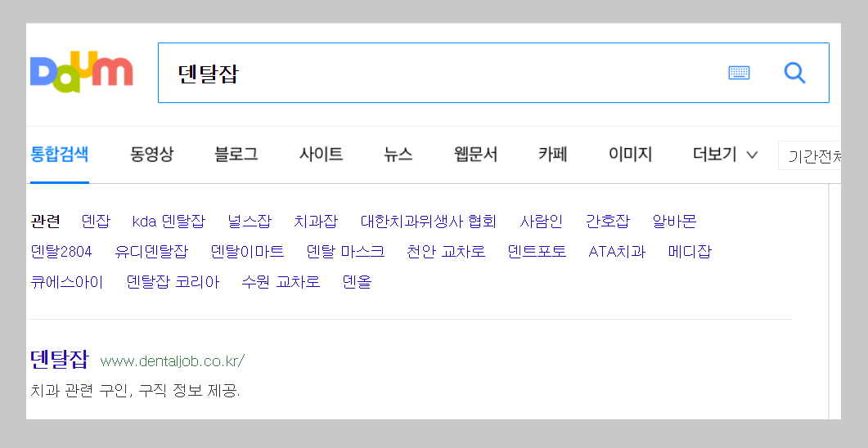The height and width of the screenshot is (448, 868).
Task: Switch to the 동영상 tab
Action: (x=151, y=154)
